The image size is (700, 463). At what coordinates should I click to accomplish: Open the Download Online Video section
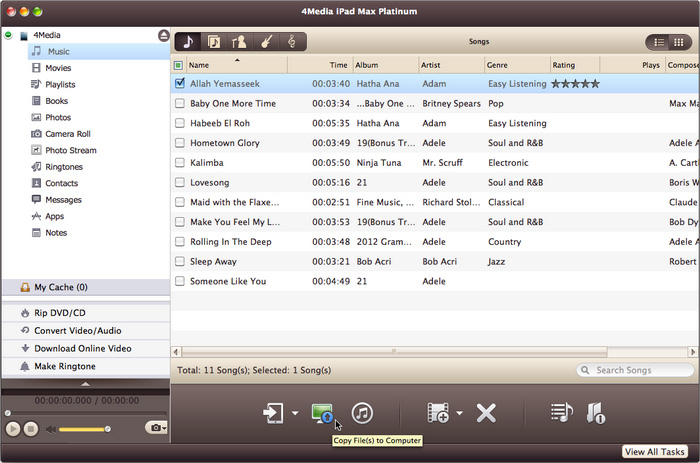click(x=82, y=348)
